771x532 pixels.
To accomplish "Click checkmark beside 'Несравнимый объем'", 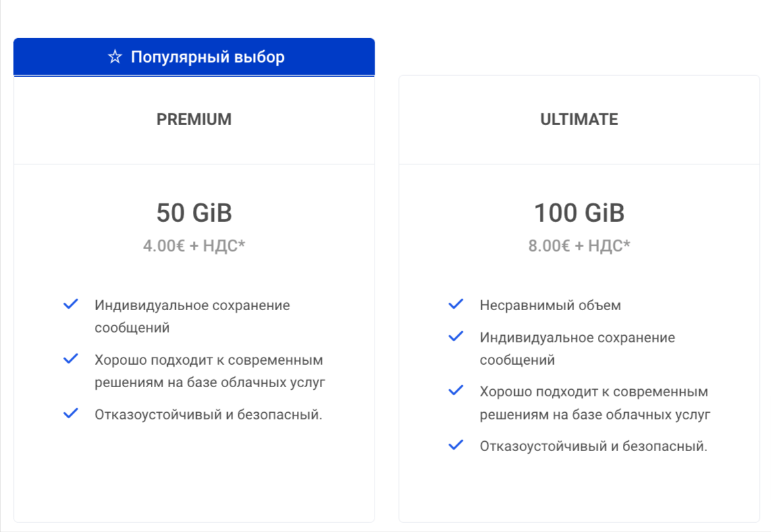I will point(456,304).
